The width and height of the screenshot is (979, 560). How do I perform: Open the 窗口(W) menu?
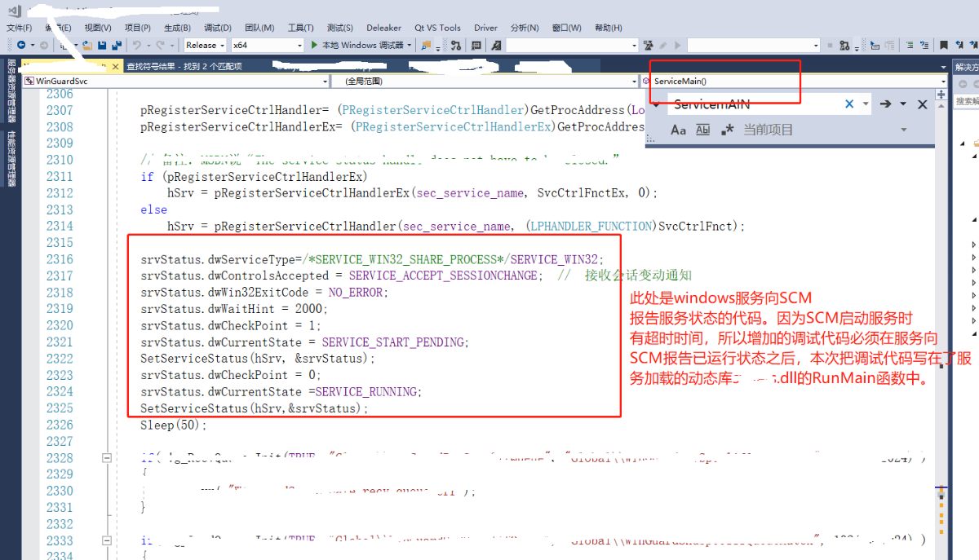566,28
